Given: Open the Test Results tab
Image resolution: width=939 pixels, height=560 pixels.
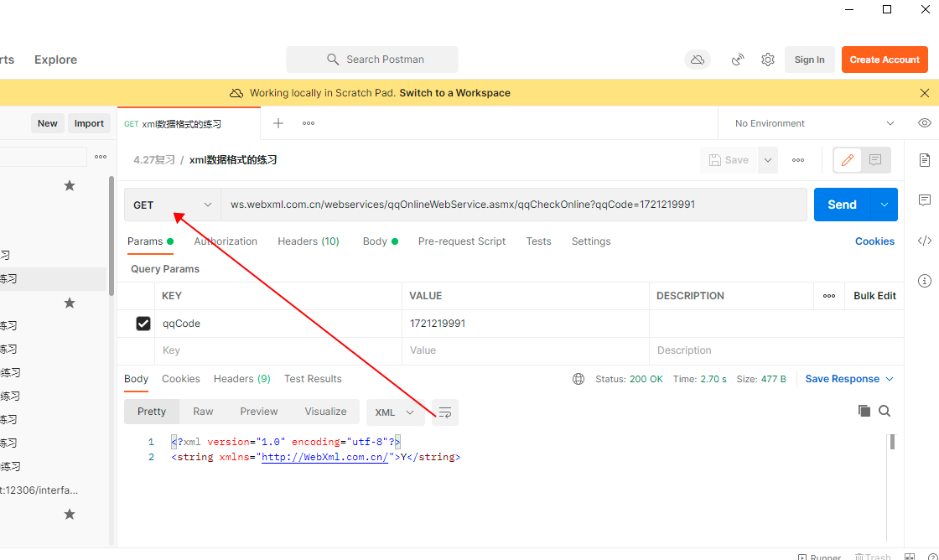Looking at the screenshot, I should click(313, 379).
